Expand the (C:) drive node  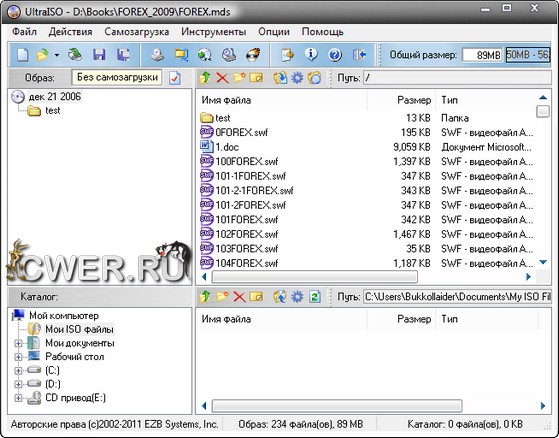click(x=18, y=371)
